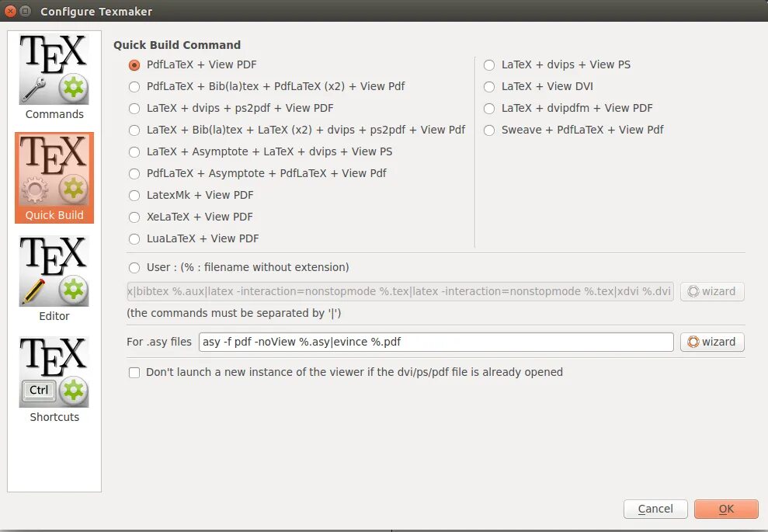The image size is (768, 532).
Task: Select the Quick Build sidebar icon
Action: tap(54, 178)
